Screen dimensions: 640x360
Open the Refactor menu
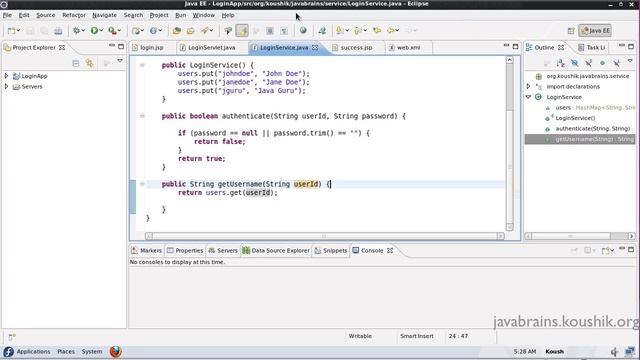(x=73, y=15)
